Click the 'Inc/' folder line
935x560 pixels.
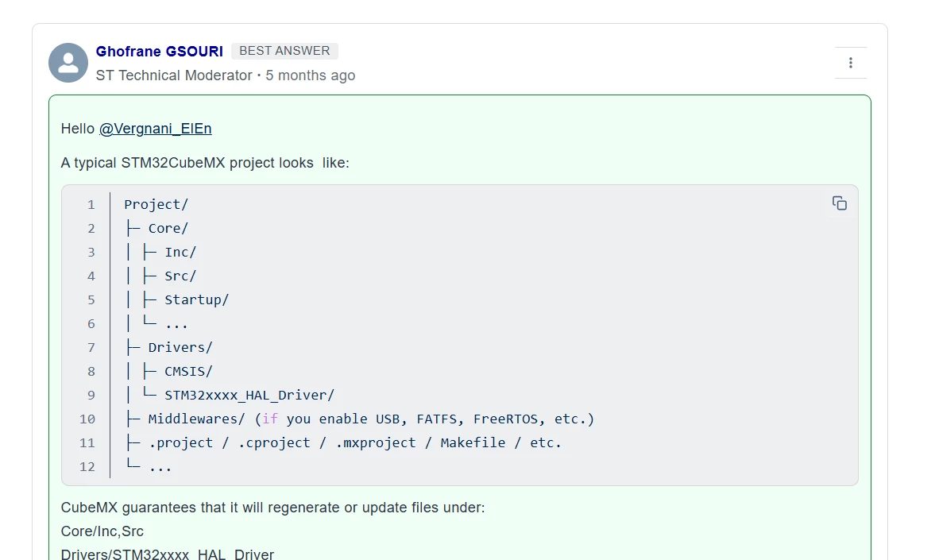click(x=161, y=253)
